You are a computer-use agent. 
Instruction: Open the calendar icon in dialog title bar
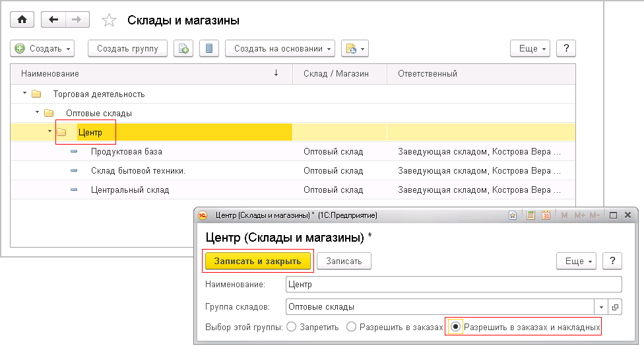[546, 215]
